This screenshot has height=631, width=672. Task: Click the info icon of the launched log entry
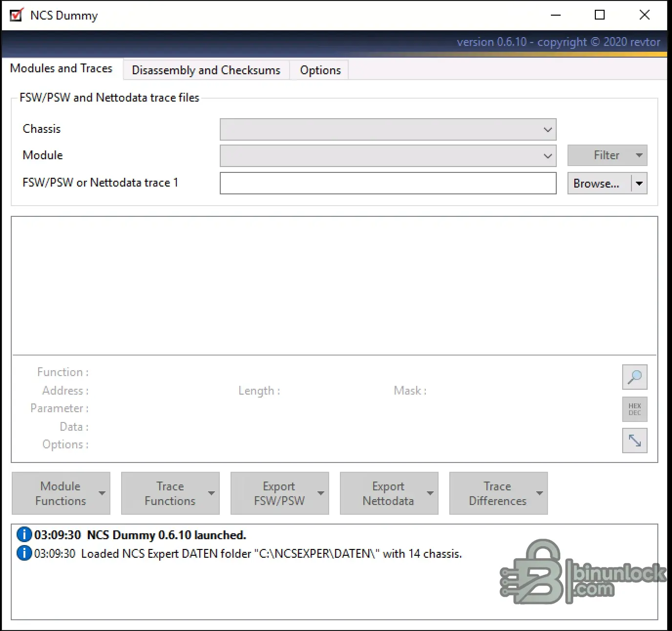[x=24, y=534]
